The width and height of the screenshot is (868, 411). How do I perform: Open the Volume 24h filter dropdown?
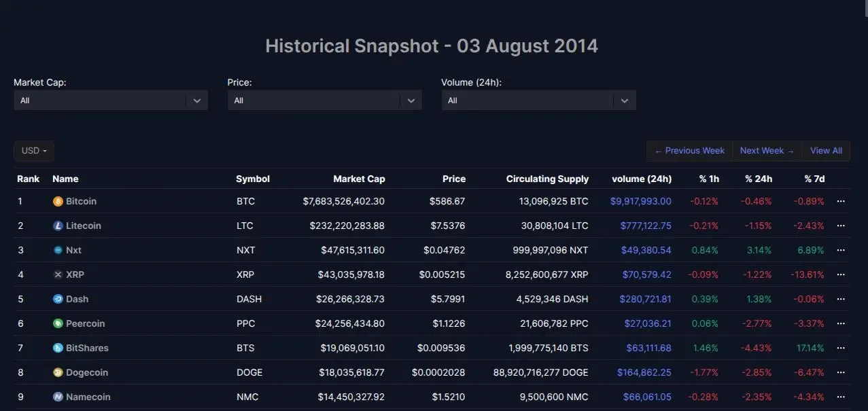pos(538,99)
